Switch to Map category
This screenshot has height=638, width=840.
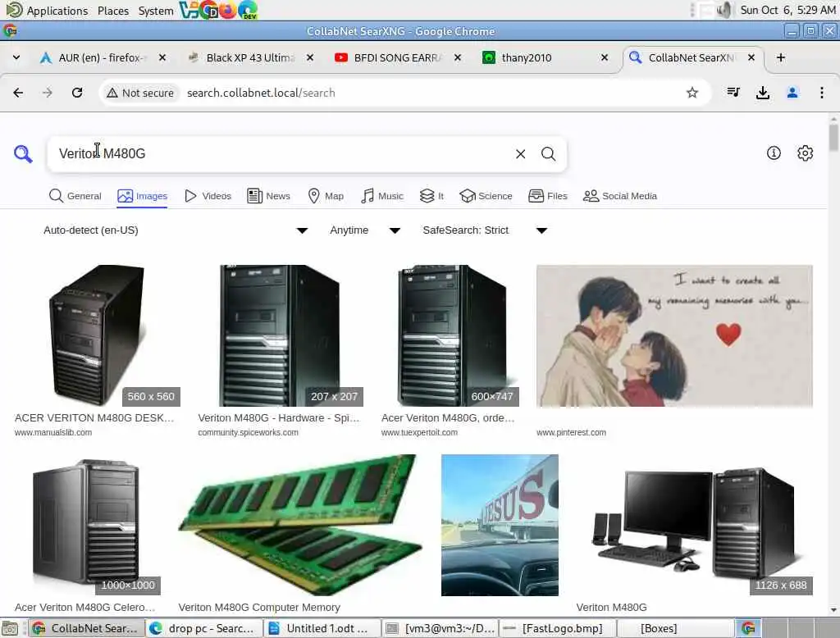point(326,196)
